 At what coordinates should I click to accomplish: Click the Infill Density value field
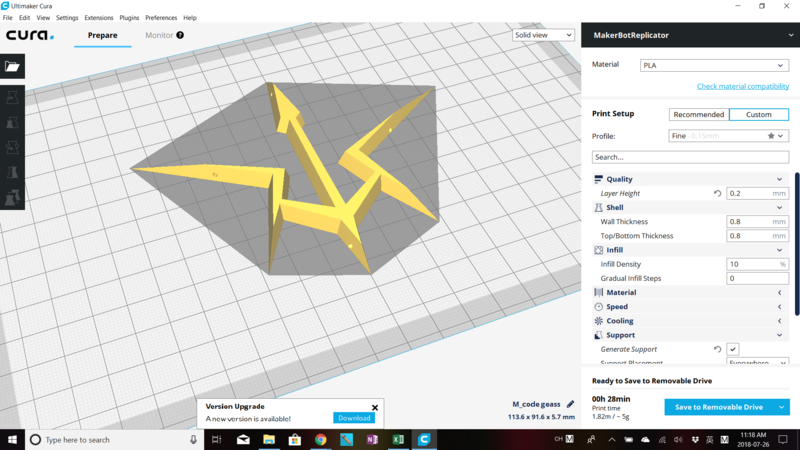[x=757, y=264]
